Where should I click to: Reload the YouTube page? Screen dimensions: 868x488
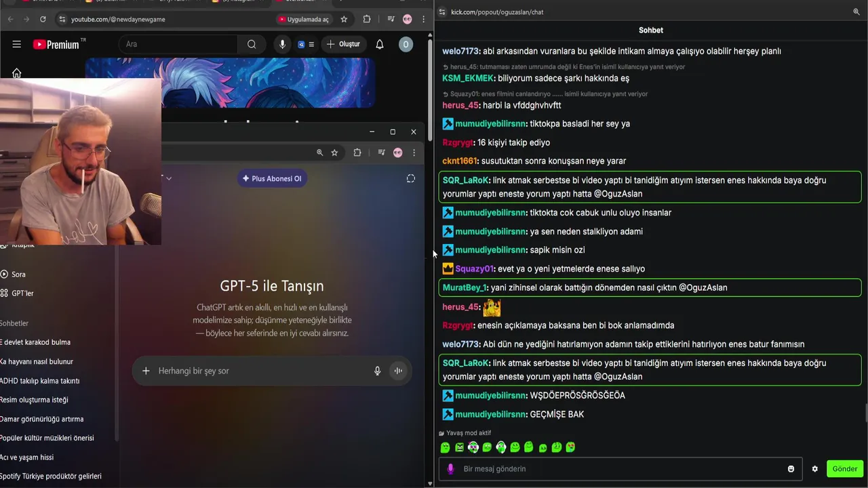[43, 20]
